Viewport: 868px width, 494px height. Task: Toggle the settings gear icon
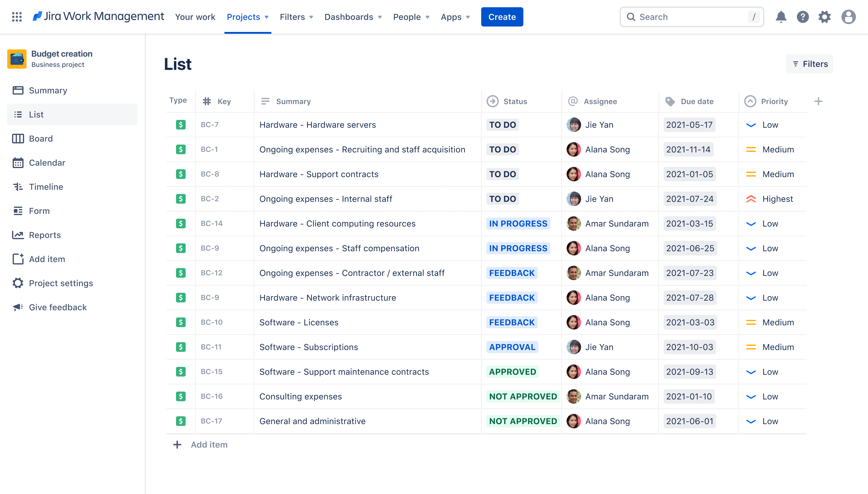coord(825,17)
